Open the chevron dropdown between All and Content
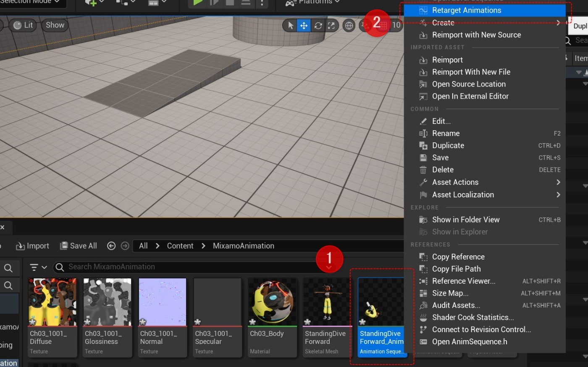The height and width of the screenshot is (367, 588). pyautogui.click(x=157, y=246)
